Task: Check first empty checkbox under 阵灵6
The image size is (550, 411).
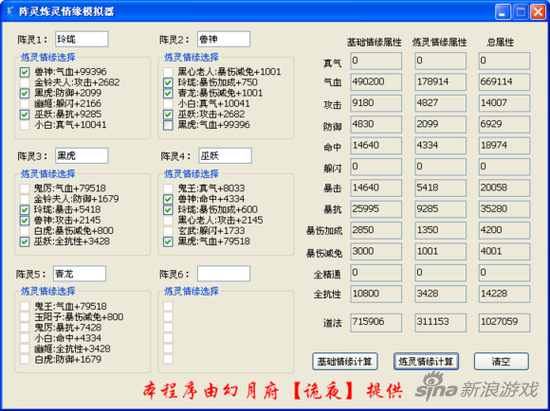Action: click(x=168, y=306)
